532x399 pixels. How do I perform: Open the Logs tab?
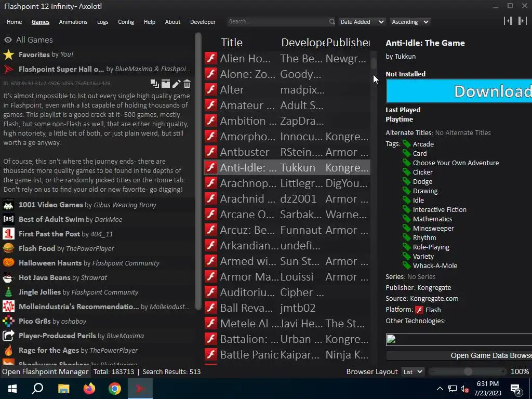coord(102,22)
